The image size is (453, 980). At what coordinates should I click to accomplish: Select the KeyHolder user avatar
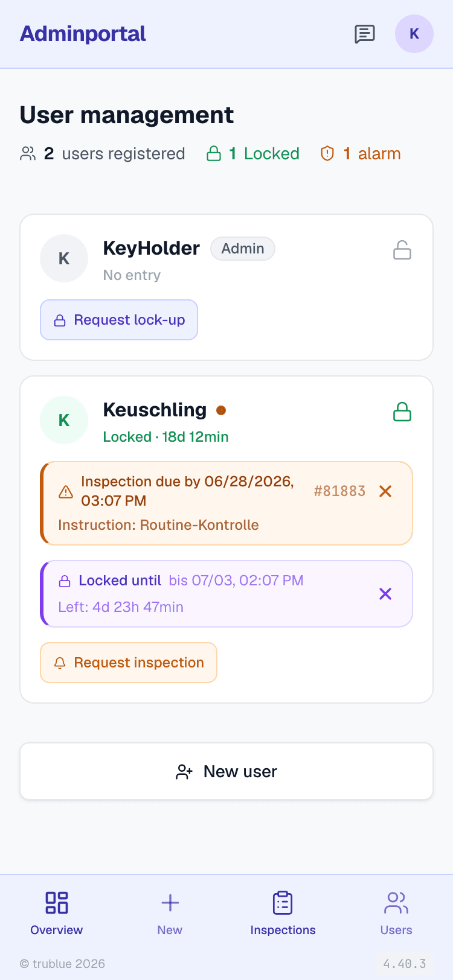(x=64, y=258)
